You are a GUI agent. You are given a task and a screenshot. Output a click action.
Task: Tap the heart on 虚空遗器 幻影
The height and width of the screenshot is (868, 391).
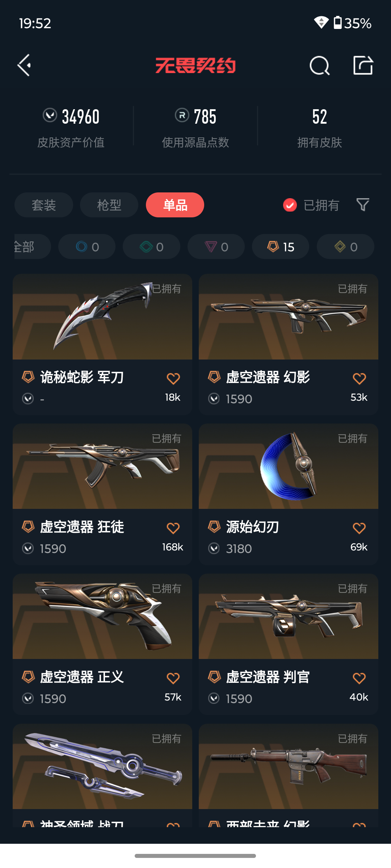(x=359, y=379)
